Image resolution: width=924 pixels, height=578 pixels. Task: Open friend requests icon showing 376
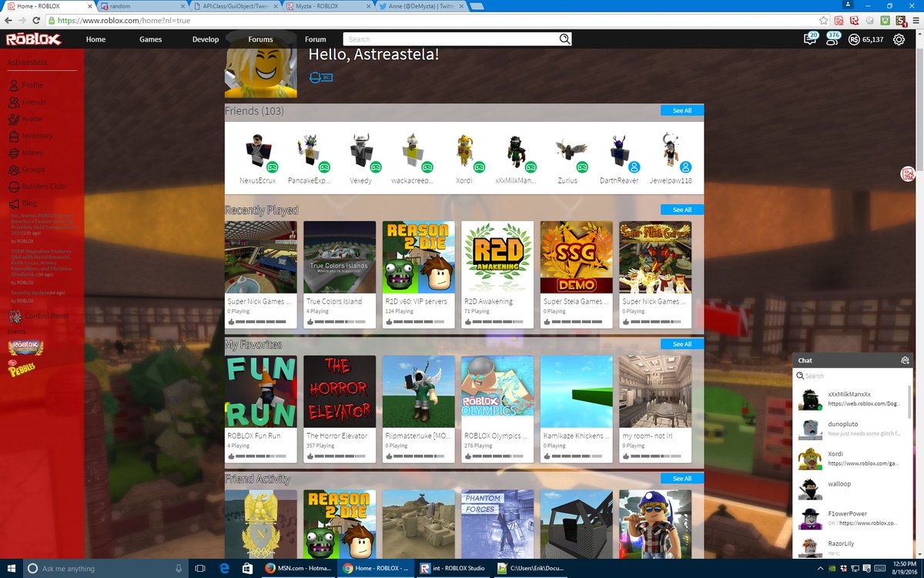pos(832,39)
